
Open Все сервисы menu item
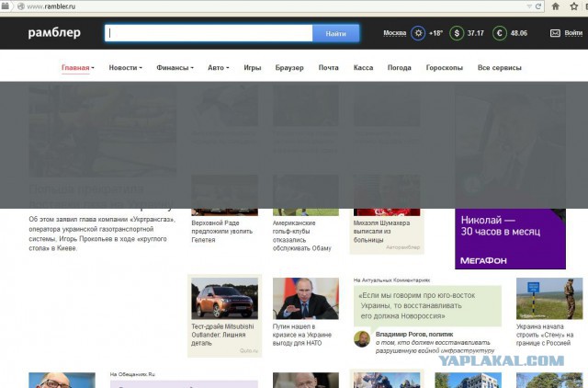(500, 68)
